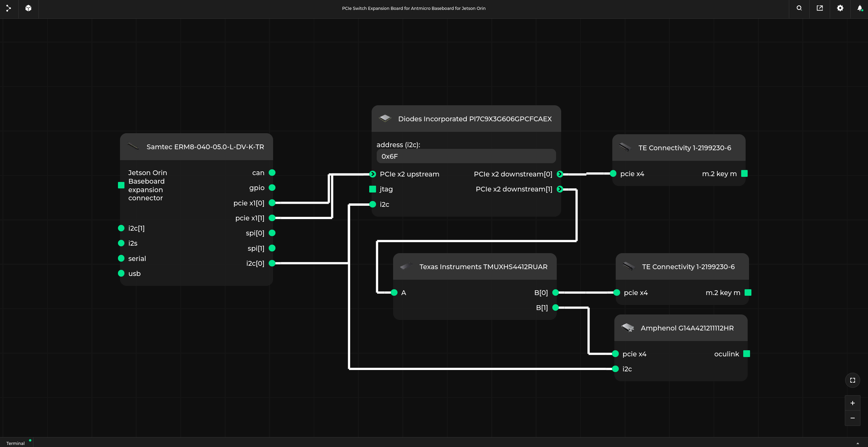Open the settings gear icon
Image resolution: width=868 pixels, height=447 pixels.
(x=840, y=8)
